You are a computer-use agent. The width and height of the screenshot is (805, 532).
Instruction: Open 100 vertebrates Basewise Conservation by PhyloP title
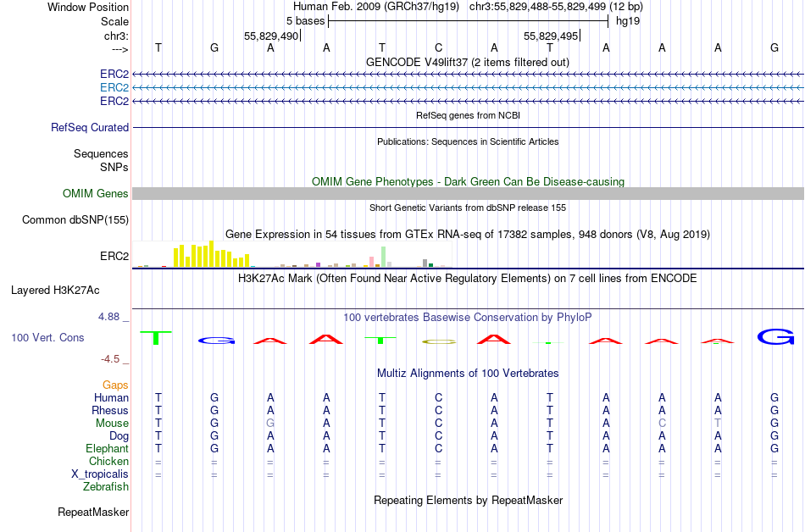tap(468, 317)
